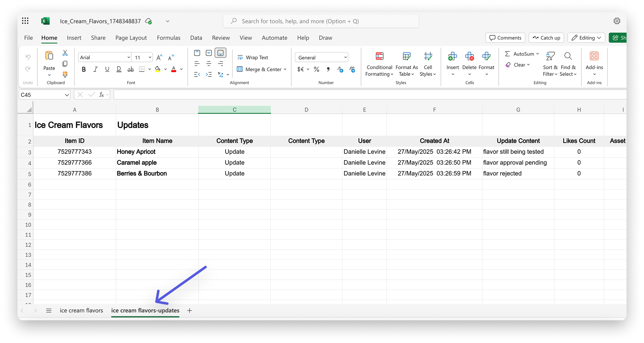
Task: Click the Format As Table icon
Action: click(407, 56)
